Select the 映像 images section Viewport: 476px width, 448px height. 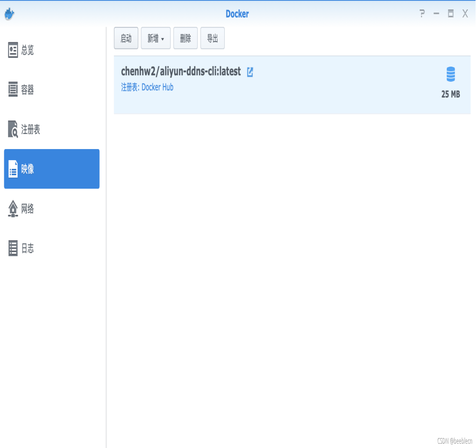click(x=52, y=169)
